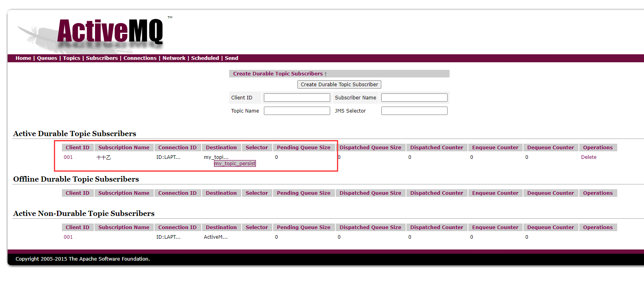Image resolution: width=644 pixels, height=287 pixels.
Task: Click Client ID header in Active Non-Durable table
Action: (77, 228)
